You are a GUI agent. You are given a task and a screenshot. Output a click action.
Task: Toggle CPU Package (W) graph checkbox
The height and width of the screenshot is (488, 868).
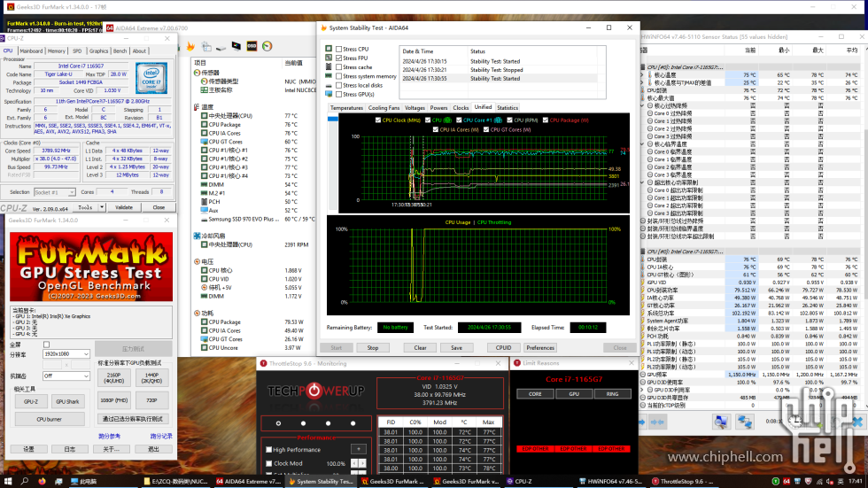tap(546, 120)
